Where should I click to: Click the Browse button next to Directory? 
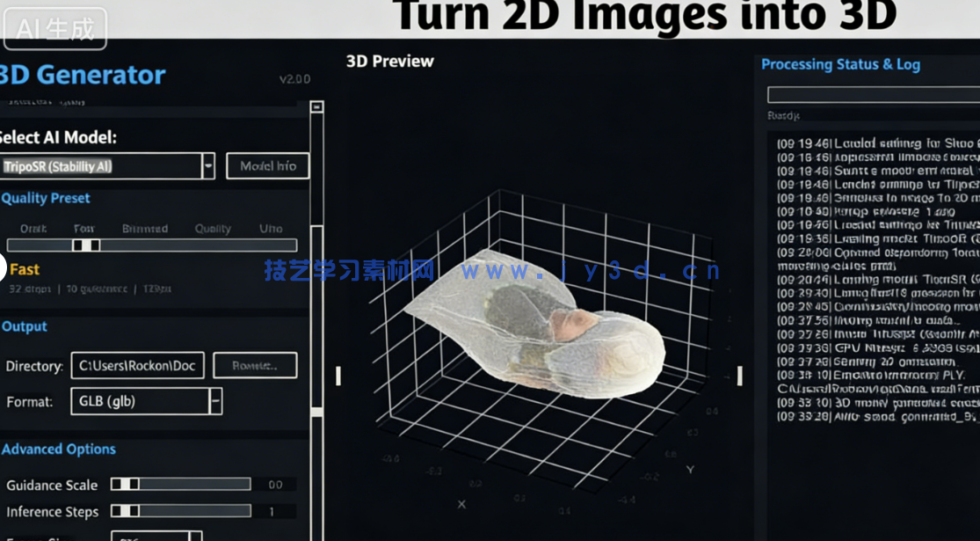(x=255, y=365)
